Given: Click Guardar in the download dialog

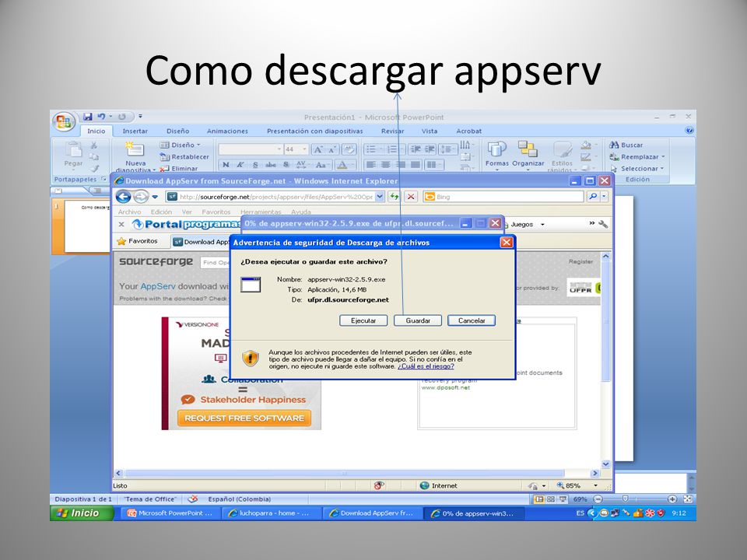Looking at the screenshot, I should pos(418,320).
